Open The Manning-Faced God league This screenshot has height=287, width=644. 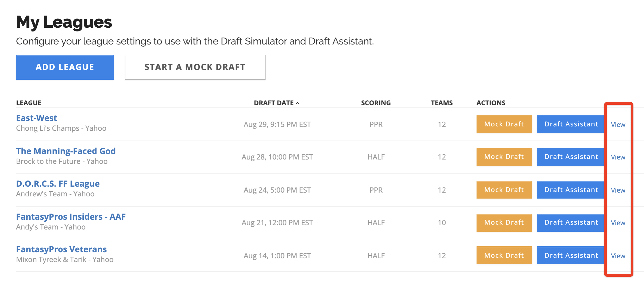click(66, 151)
